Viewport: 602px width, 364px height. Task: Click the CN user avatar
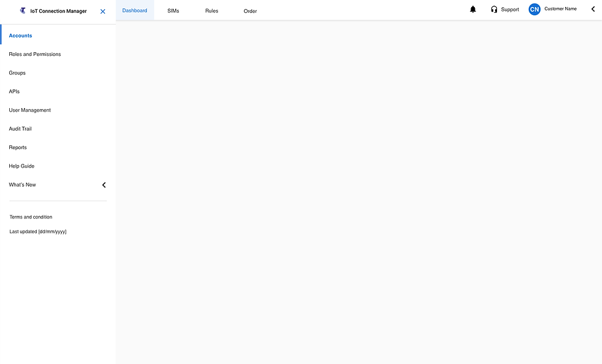pos(534,10)
